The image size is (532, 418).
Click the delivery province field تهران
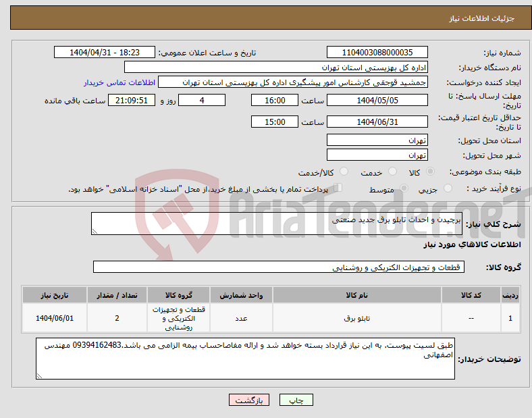[x=377, y=140]
